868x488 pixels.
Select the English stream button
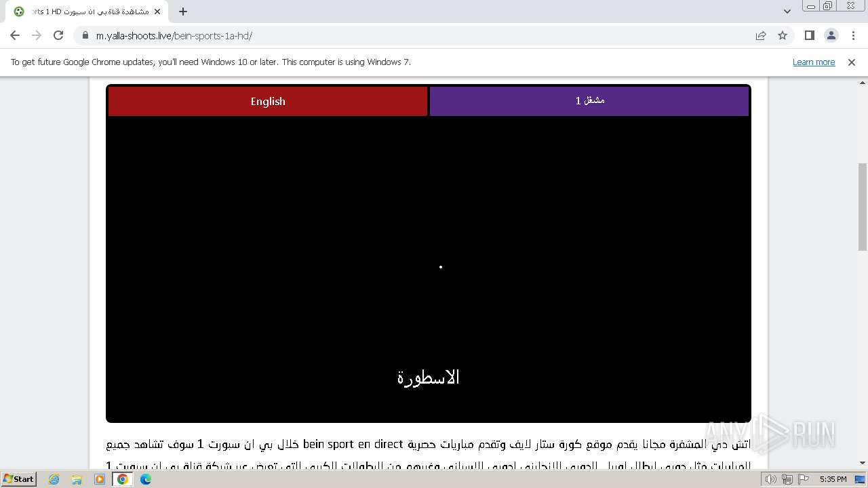point(268,101)
